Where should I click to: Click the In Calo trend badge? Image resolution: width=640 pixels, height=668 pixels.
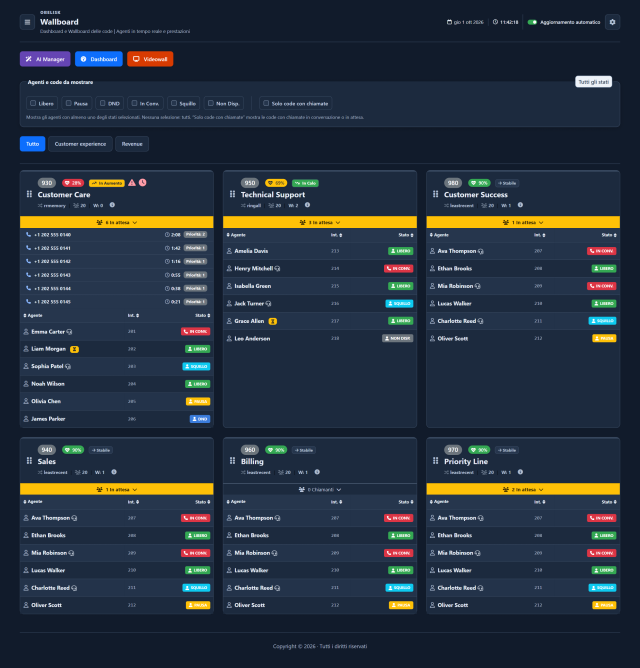pos(306,183)
